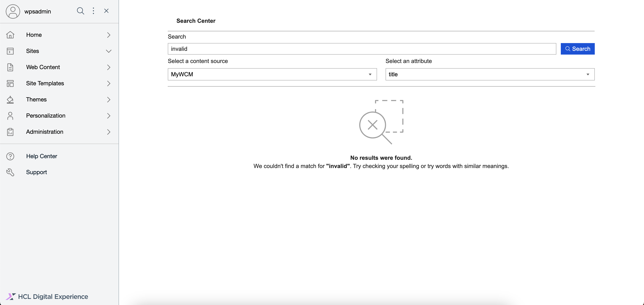Click the search input containing "invalid"

362,49
